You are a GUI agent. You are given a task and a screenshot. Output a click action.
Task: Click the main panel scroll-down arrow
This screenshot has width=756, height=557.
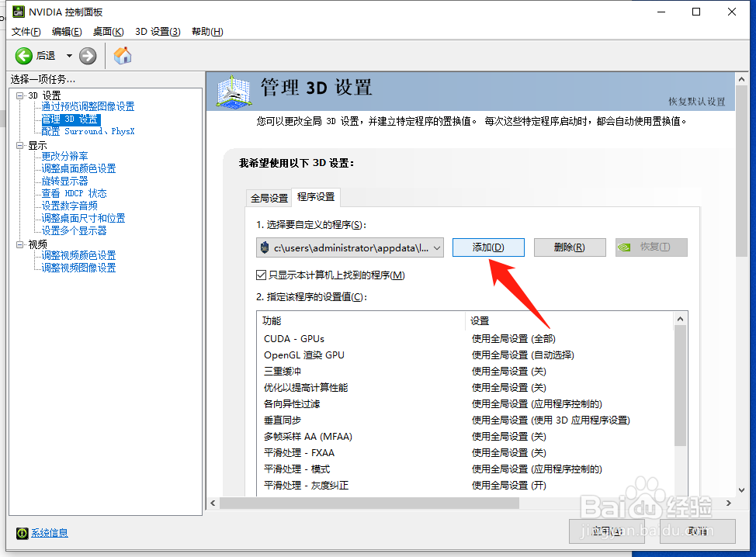(741, 490)
